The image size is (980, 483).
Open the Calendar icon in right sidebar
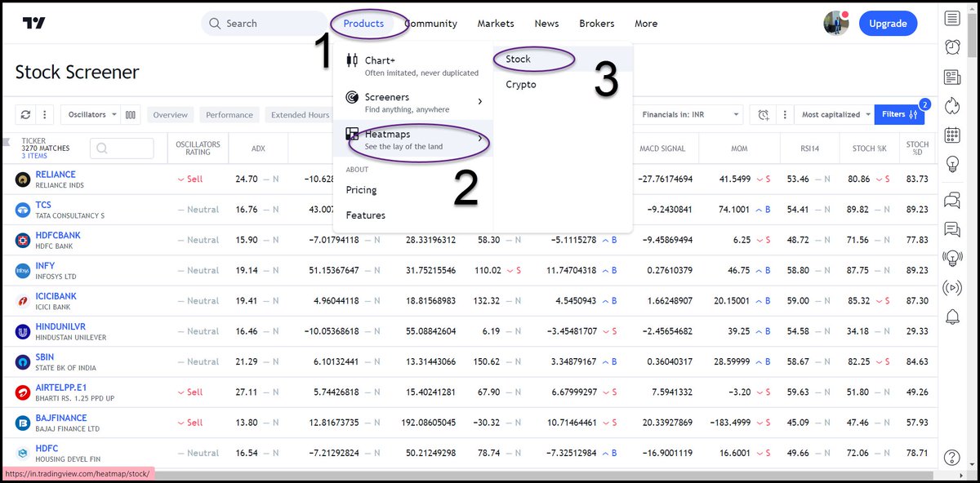[952, 135]
